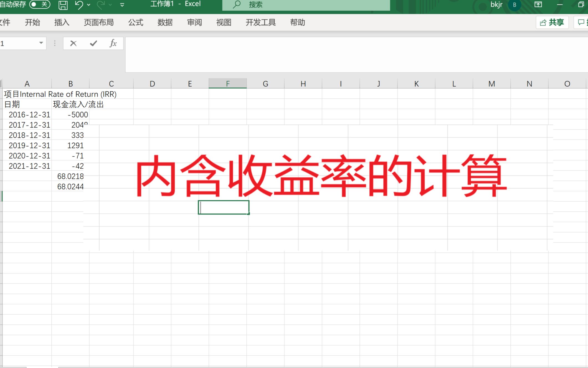Open the Redo history dropdown arrow
Screen dimensions: 588x368
pos(110,5)
